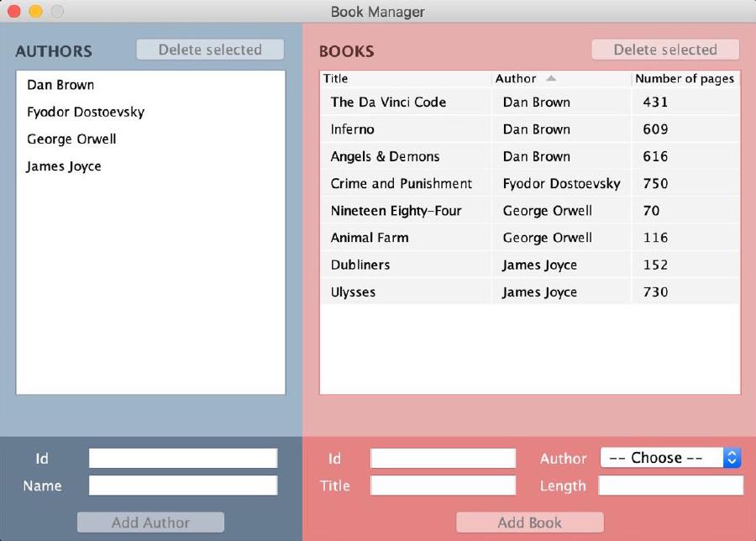Select Dan Brown in authors list
The image size is (756, 541).
pyautogui.click(x=60, y=85)
